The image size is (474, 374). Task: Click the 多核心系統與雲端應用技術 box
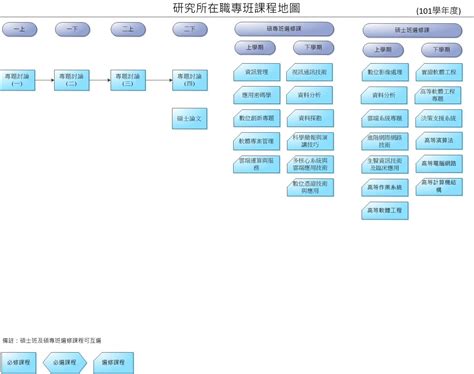click(x=310, y=164)
